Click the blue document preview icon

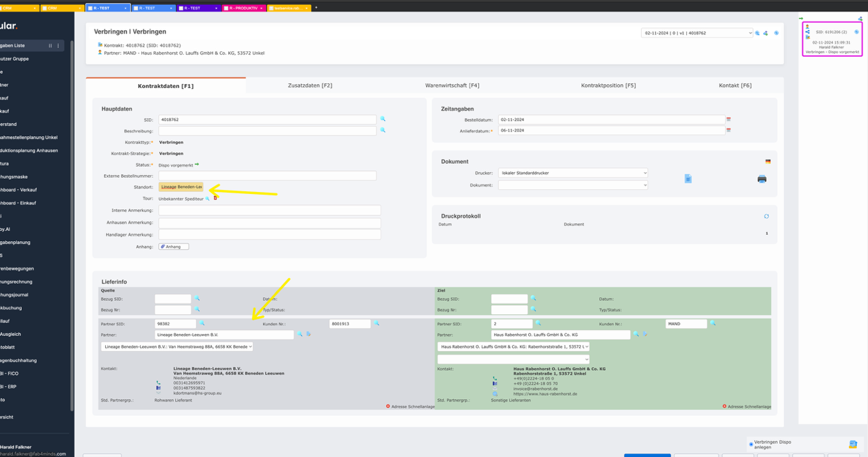[x=688, y=179]
